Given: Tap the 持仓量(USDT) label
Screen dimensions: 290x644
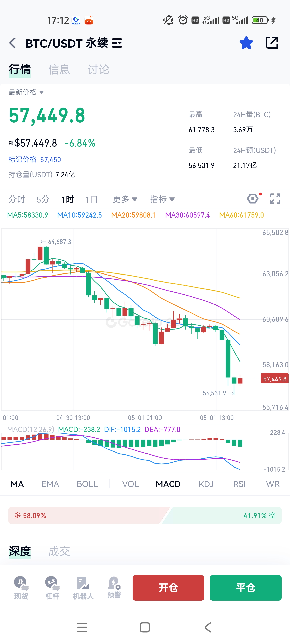Looking at the screenshot, I should (x=31, y=174).
